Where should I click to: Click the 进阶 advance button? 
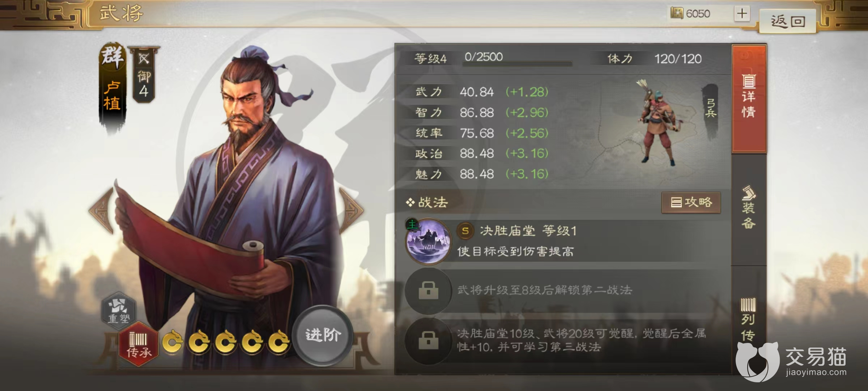point(323,335)
